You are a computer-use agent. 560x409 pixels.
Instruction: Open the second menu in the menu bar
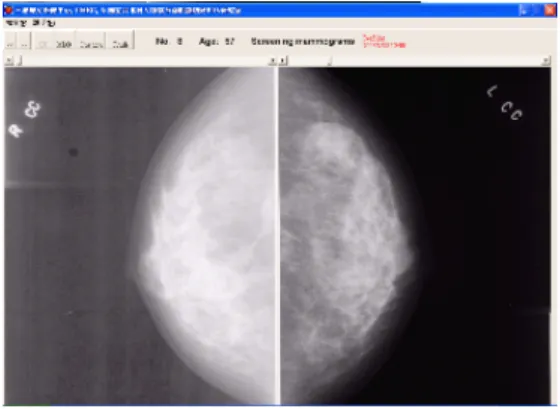tap(44, 23)
